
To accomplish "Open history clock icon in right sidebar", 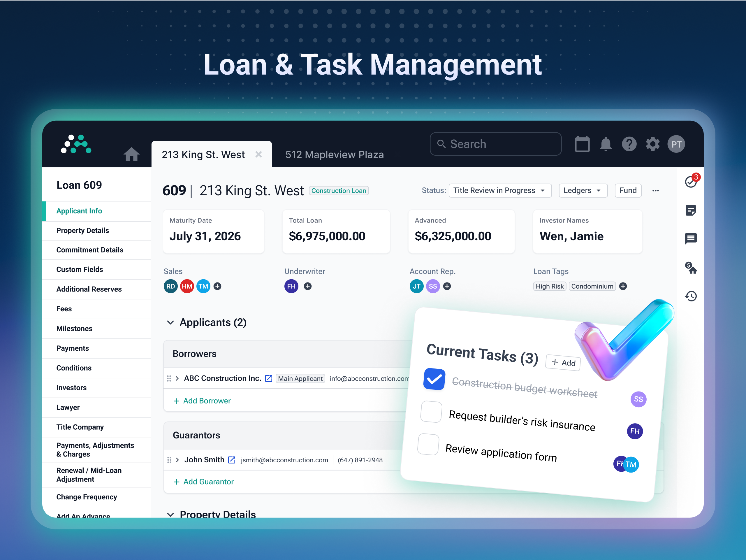I will pos(691,296).
